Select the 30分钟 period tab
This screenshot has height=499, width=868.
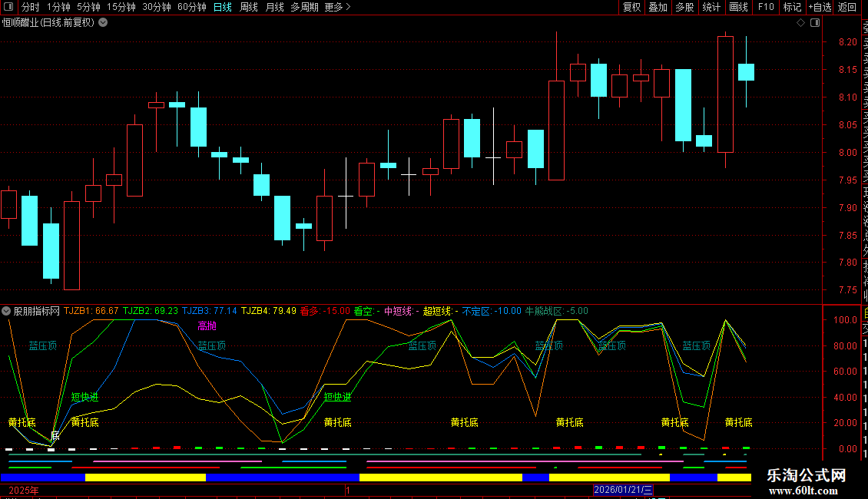(157, 7)
